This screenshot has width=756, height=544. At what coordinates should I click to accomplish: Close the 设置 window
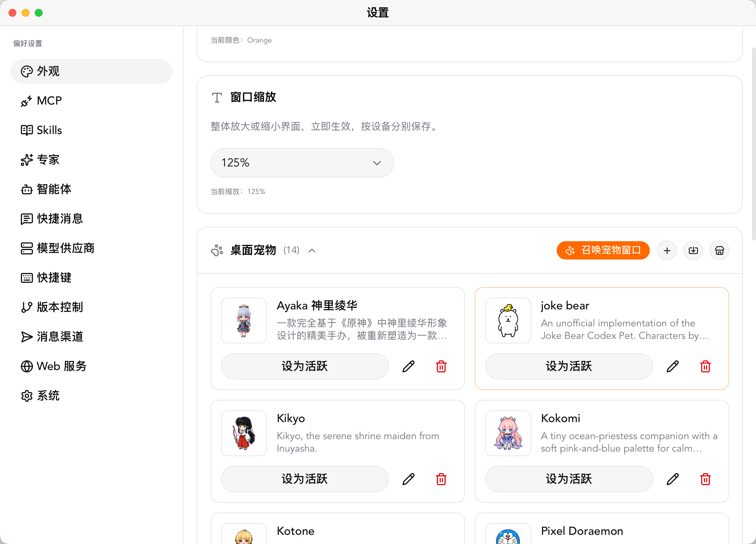[x=13, y=13]
